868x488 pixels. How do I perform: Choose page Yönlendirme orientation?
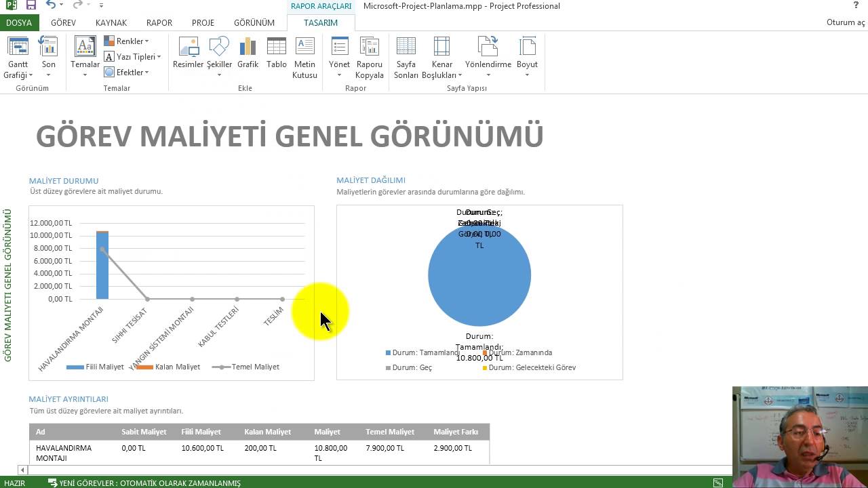[488, 58]
